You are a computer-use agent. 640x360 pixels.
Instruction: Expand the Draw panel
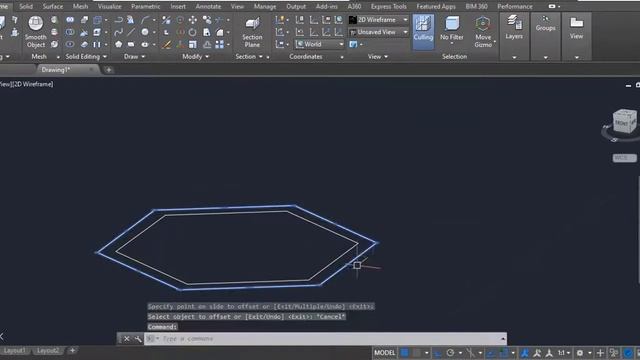point(135,57)
